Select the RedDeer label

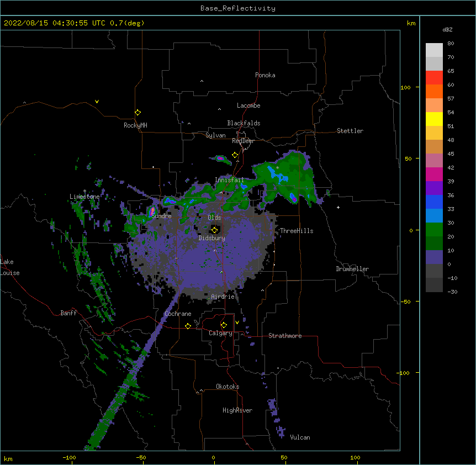(x=243, y=141)
